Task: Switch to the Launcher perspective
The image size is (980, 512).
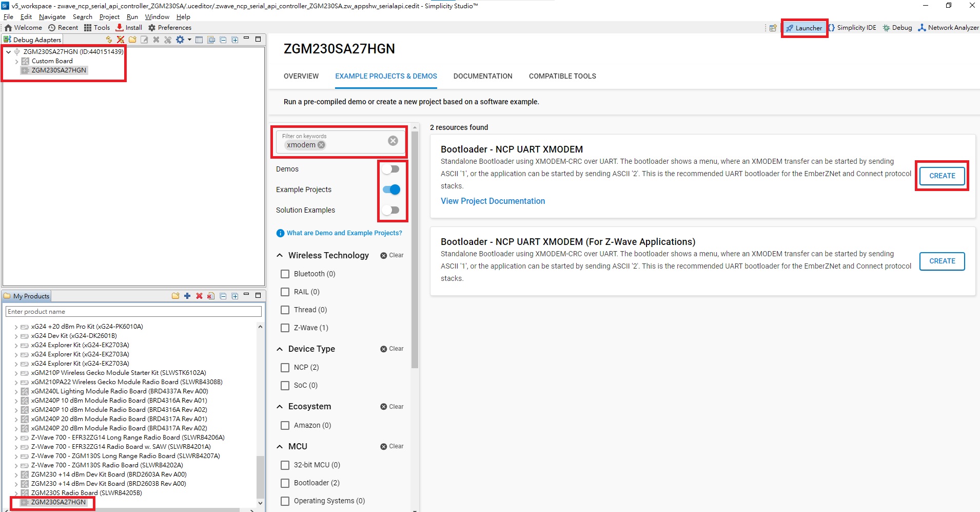Action: (804, 28)
